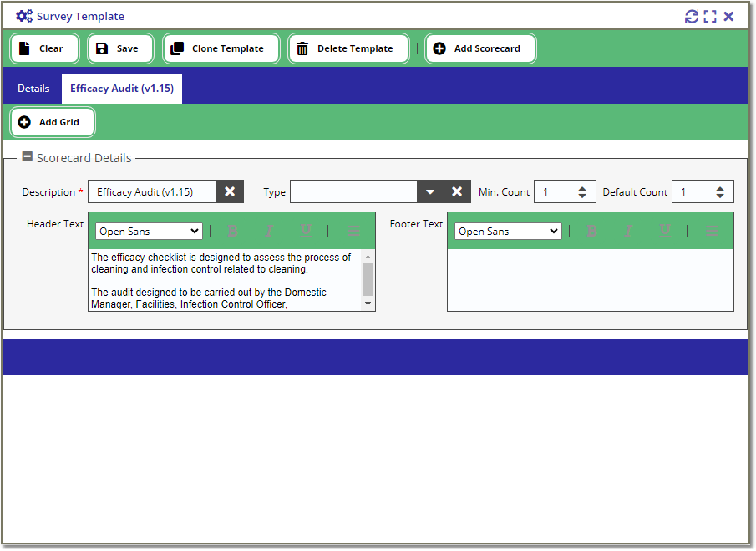
Task: Click the Header Text scrollbar thumb
Action: (368, 280)
